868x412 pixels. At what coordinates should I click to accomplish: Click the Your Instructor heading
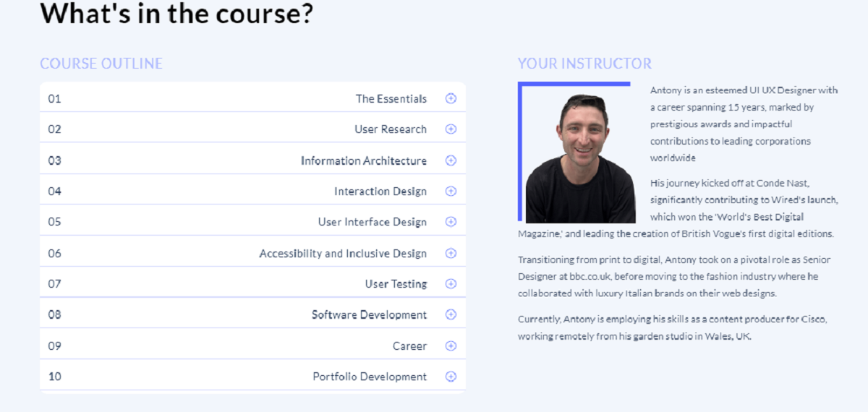(x=584, y=64)
